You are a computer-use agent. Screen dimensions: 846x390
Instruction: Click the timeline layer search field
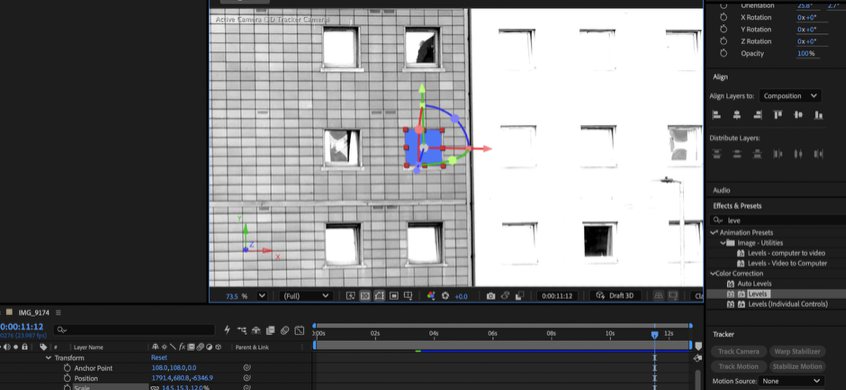click(135, 330)
